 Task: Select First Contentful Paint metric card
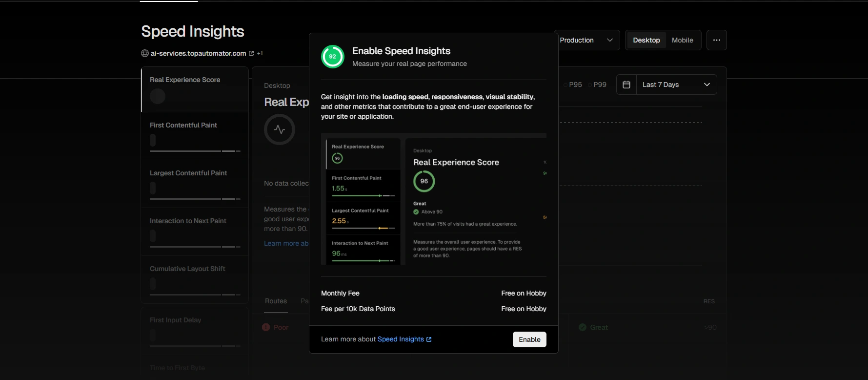[195, 136]
